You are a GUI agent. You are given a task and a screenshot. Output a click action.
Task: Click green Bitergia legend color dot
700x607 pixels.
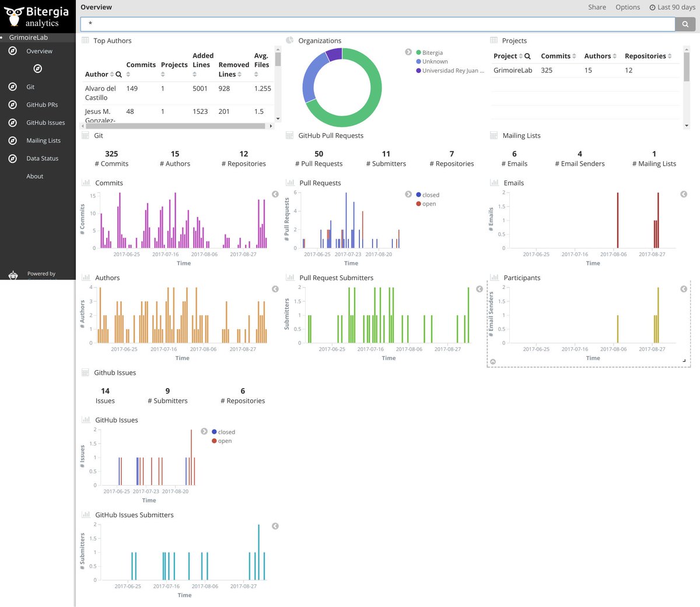click(x=418, y=53)
